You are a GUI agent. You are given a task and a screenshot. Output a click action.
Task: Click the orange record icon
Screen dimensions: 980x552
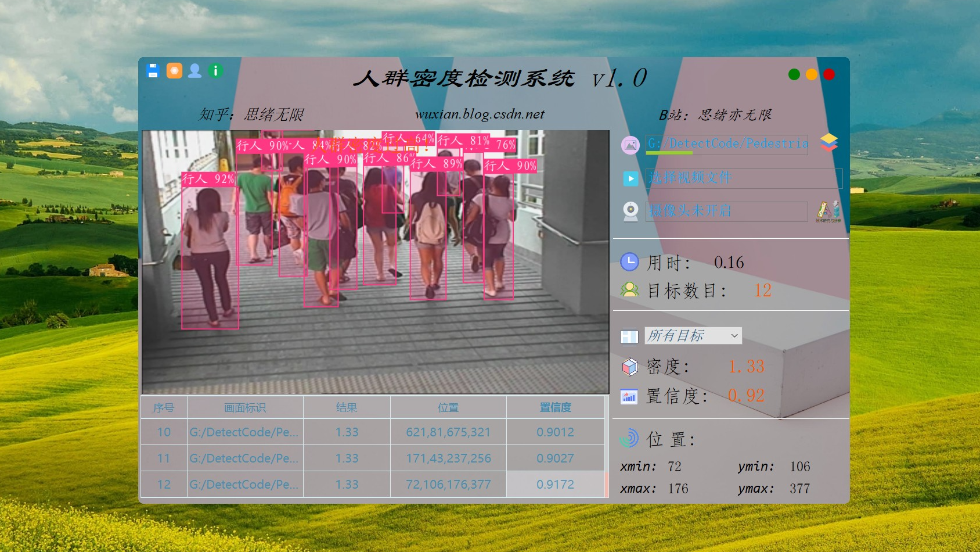pyautogui.click(x=174, y=71)
